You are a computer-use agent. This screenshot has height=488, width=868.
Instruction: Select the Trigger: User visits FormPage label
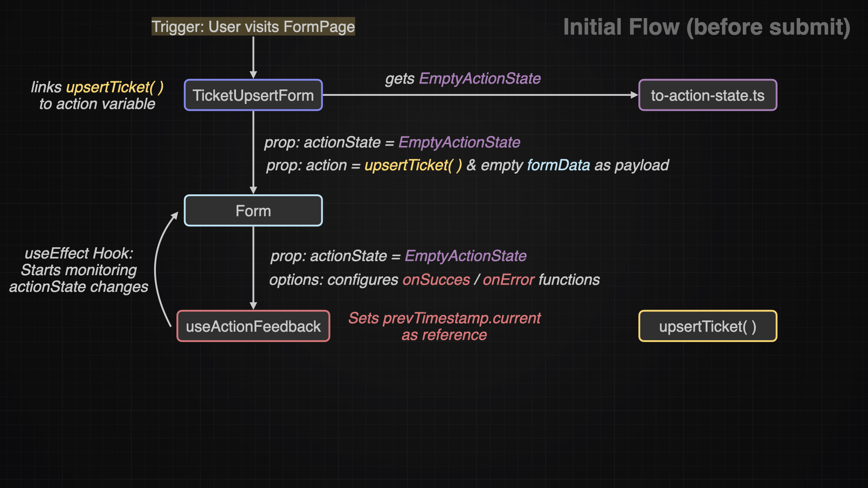[253, 27]
